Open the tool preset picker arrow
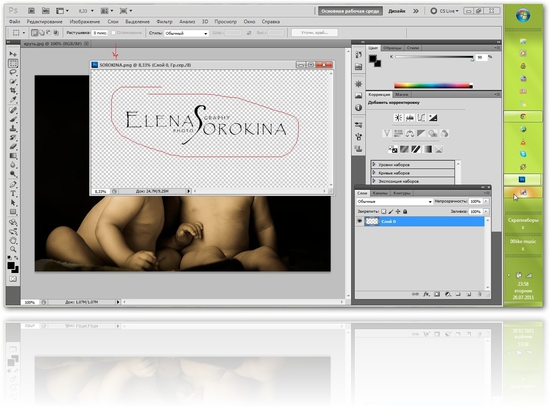 (24, 33)
